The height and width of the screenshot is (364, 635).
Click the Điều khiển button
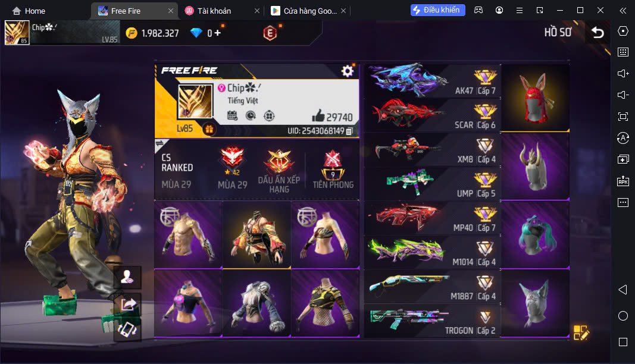coord(437,10)
